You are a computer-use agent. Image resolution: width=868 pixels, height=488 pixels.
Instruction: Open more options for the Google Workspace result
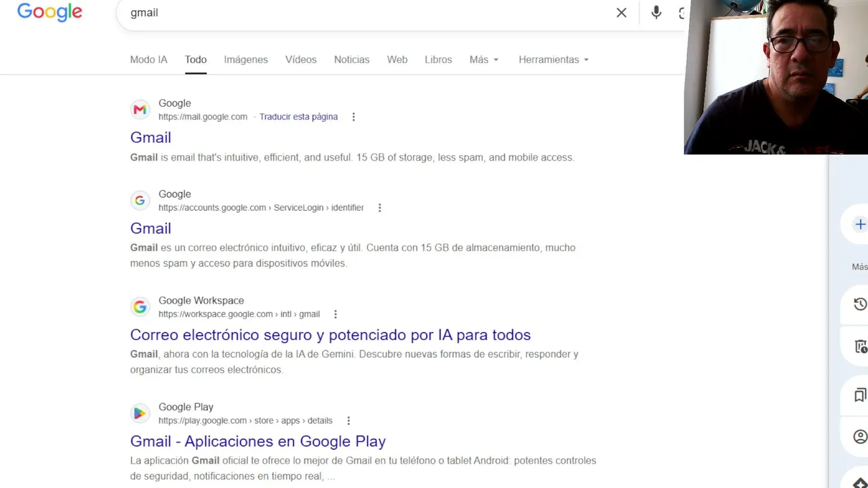pos(335,314)
